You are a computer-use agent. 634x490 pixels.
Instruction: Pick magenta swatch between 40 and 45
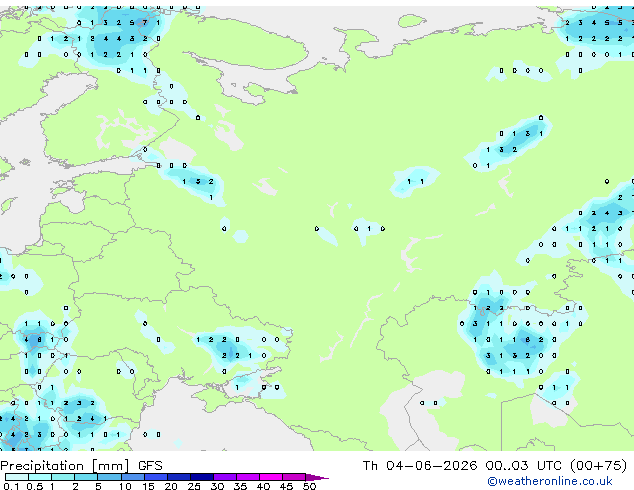pos(271,477)
